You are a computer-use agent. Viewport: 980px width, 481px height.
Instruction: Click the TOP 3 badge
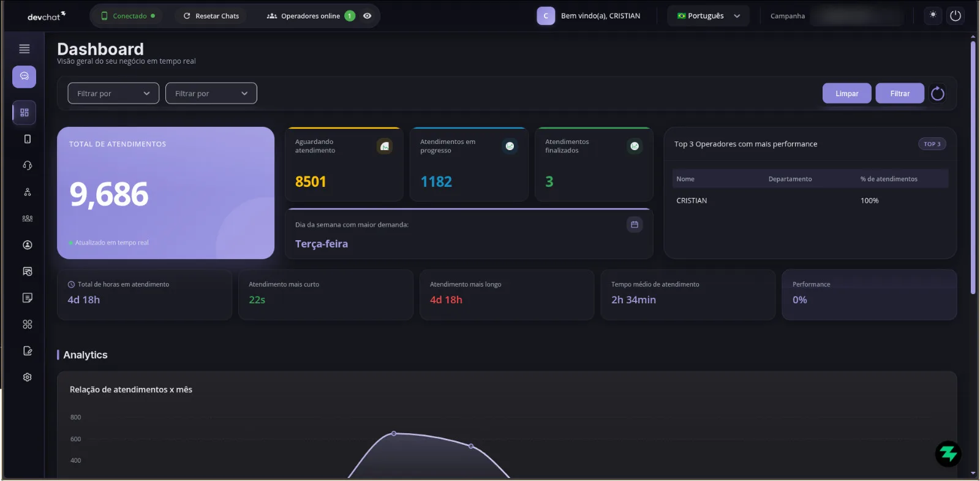[x=932, y=144]
